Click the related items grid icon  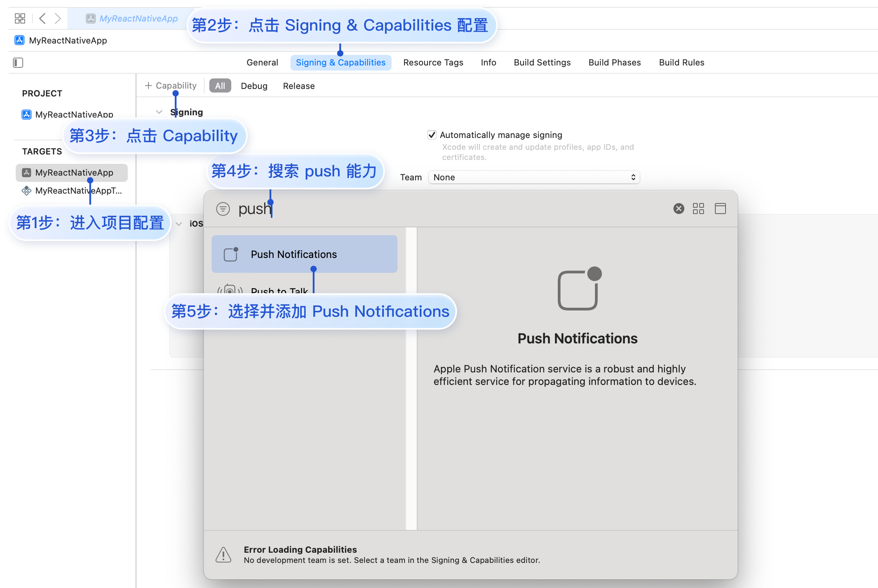click(x=20, y=18)
